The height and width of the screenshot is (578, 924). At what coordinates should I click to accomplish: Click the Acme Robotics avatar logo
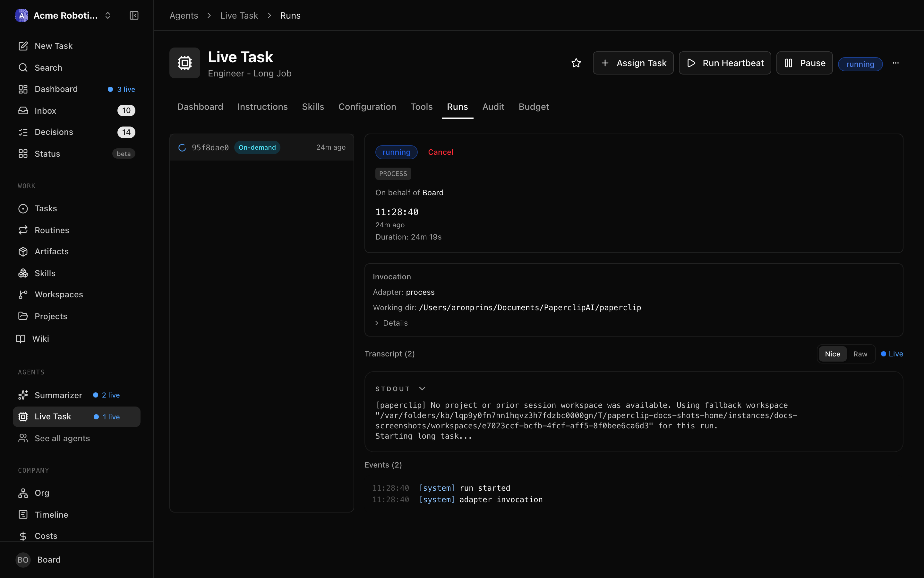tap(22, 15)
